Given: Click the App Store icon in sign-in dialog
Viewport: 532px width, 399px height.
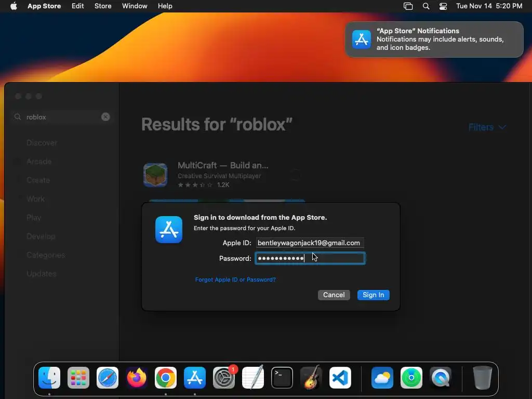Looking at the screenshot, I should point(169,230).
